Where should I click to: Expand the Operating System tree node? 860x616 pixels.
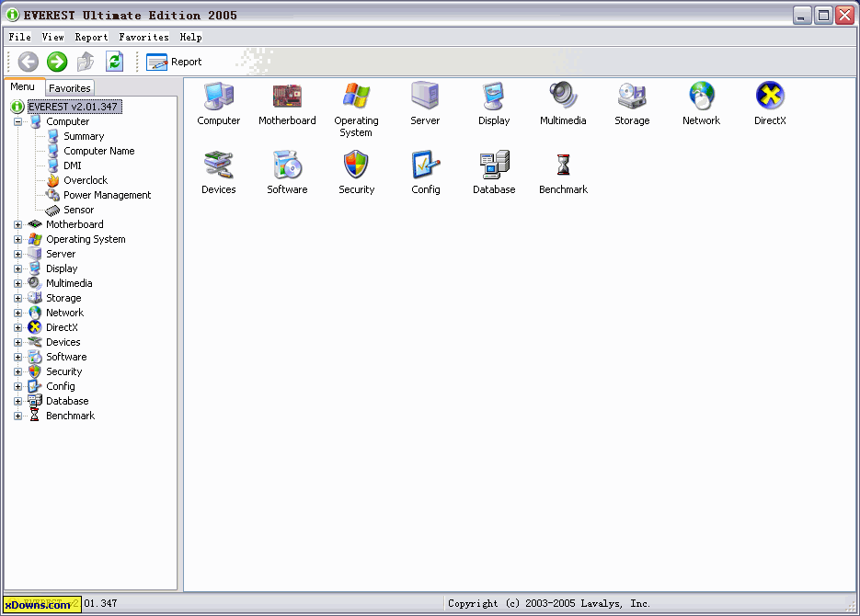(18, 239)
